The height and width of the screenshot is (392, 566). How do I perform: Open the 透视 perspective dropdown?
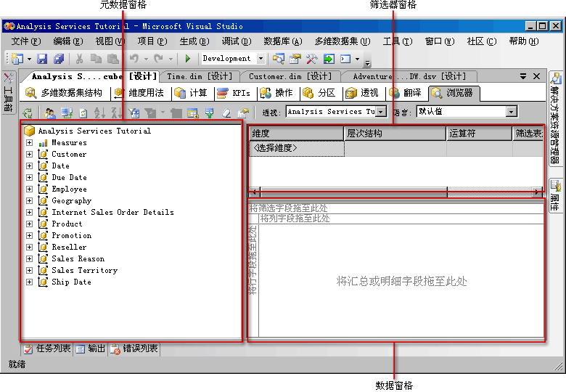[380, 112]
